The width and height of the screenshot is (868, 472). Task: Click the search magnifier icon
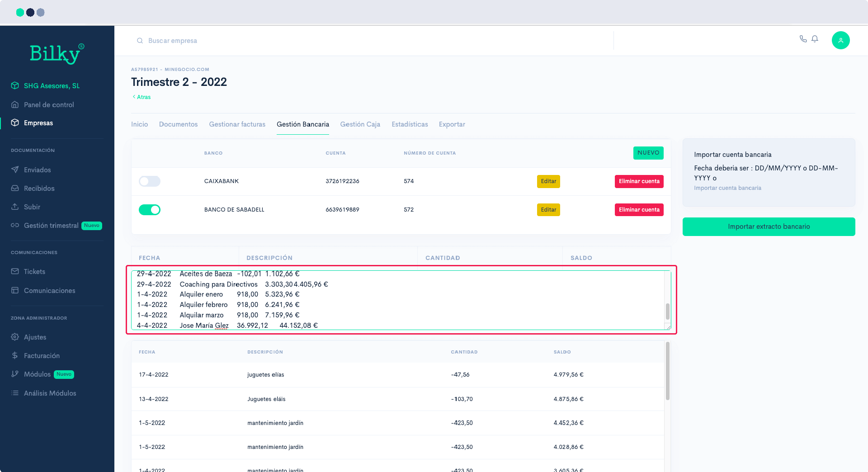tap(140, 41)
